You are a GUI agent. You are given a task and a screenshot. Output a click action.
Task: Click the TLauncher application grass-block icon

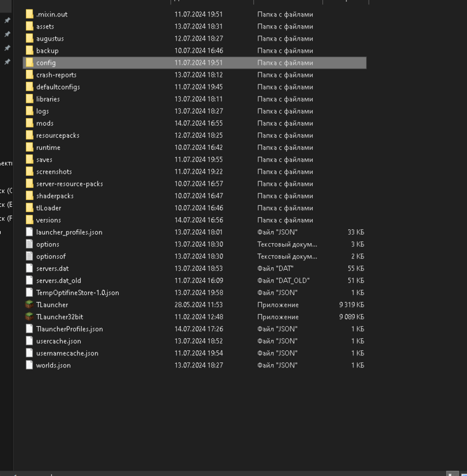coord(29,305)
